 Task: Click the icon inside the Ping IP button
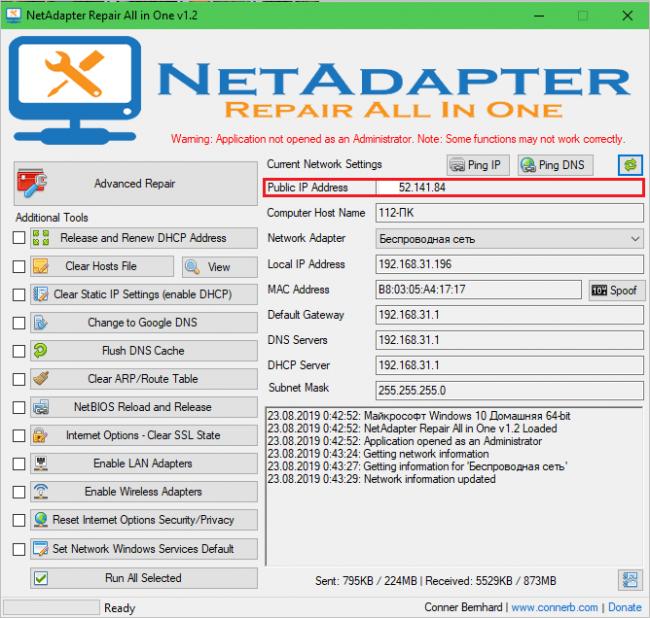[x=457, y=165]
